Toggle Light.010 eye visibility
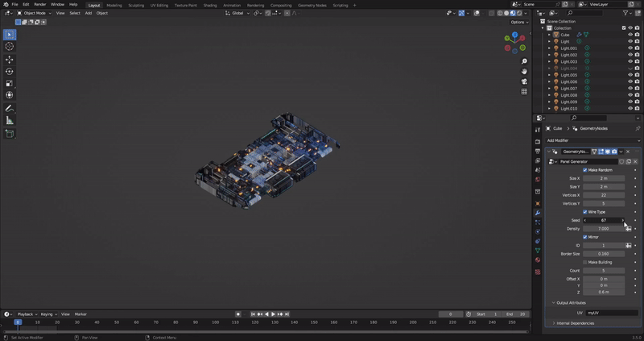Image resolution: width=644 pixels, height=341 pixels. pos(630,109)
